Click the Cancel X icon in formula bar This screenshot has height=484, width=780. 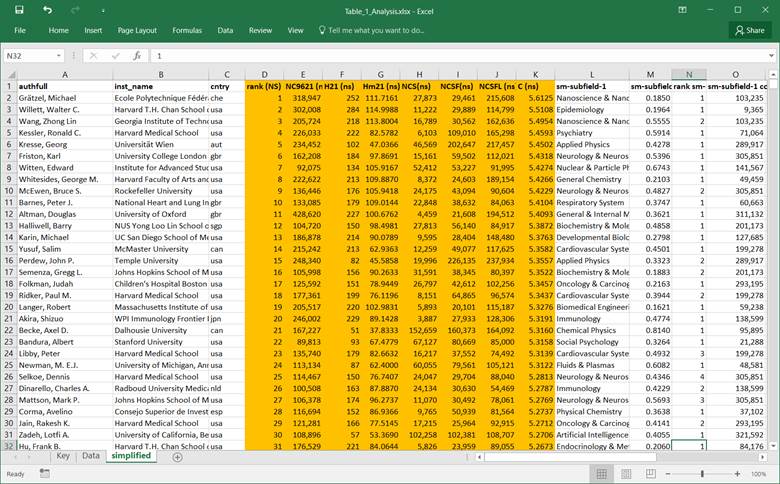click(x=93, y=56)
